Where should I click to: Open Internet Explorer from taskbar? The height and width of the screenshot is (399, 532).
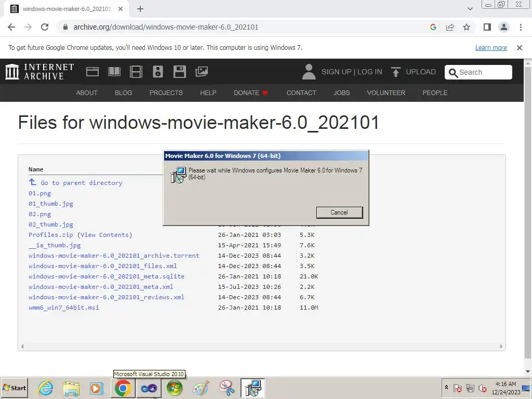click(x=46, y=388)
